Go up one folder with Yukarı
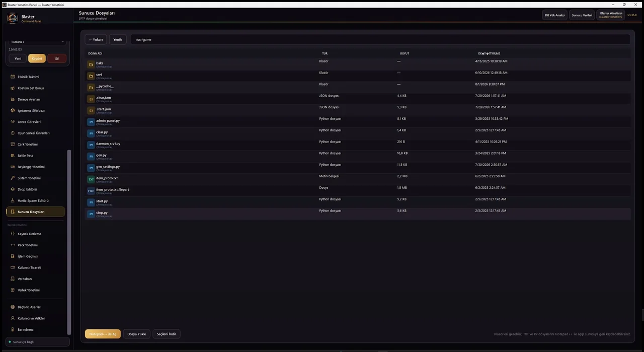Image resolution: width=644 pixels, height=352 pixels. (96, 39)
